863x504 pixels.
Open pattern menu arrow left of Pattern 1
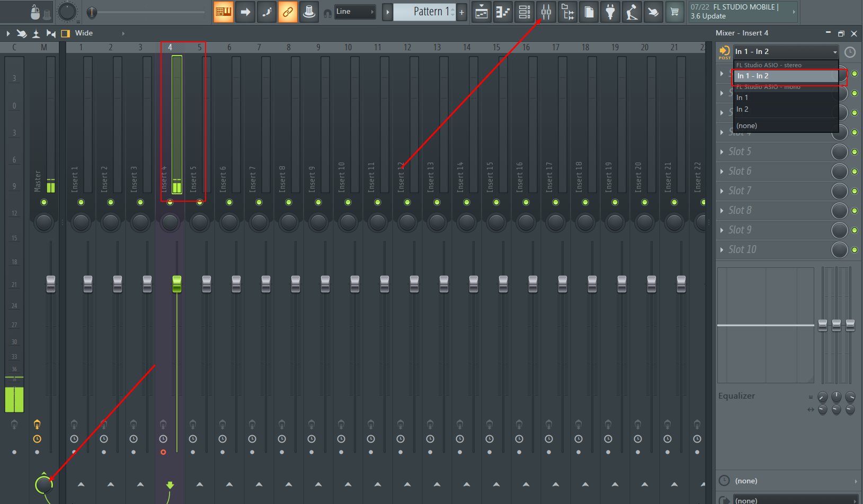click(x=388, y=12)
